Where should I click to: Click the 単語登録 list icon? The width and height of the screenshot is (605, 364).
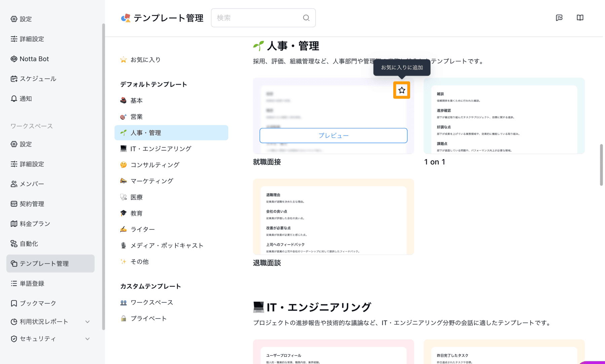point(14,283)
